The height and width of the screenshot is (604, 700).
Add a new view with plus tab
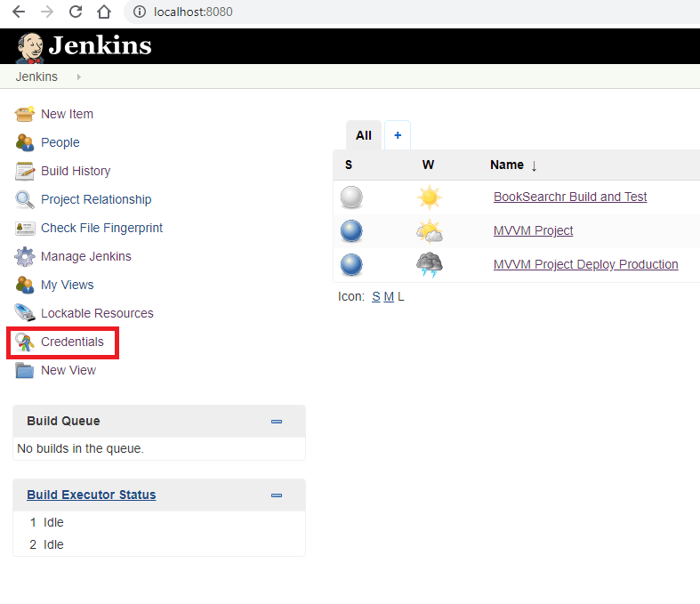(x=398, y=135)
